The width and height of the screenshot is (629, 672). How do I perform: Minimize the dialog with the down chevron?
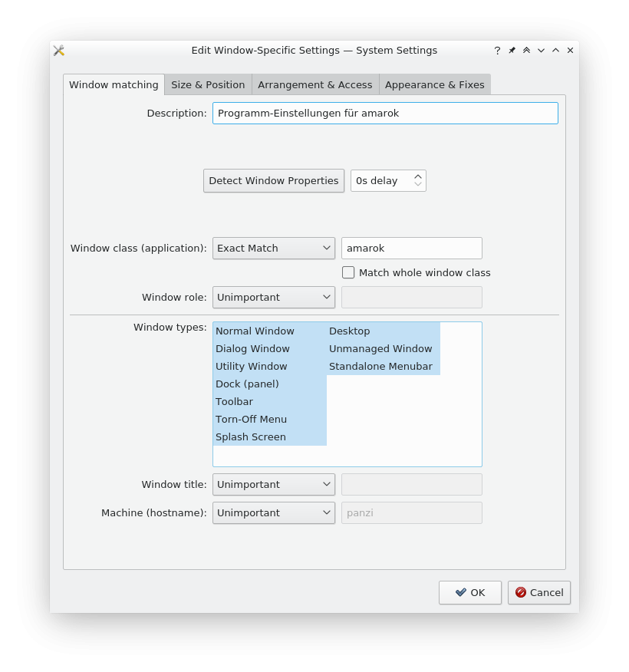[541, 51]
